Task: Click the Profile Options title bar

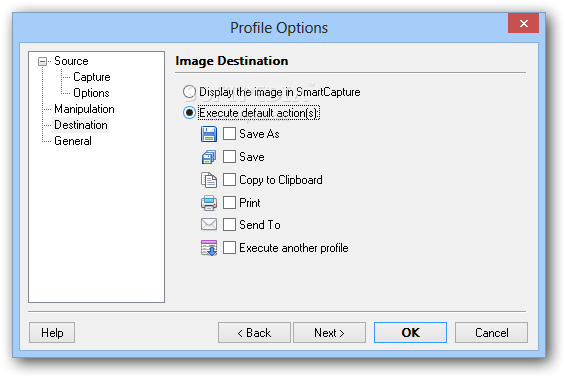Action: point(279,28)
